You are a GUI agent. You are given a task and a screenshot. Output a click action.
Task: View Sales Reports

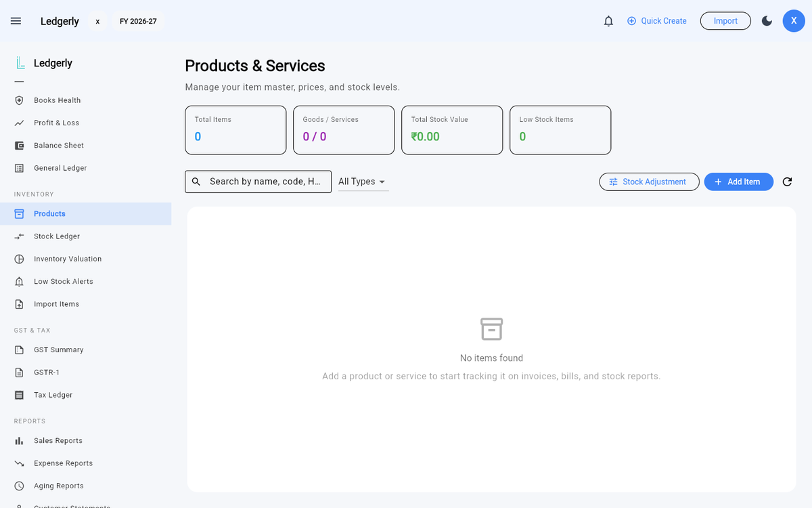85,440
